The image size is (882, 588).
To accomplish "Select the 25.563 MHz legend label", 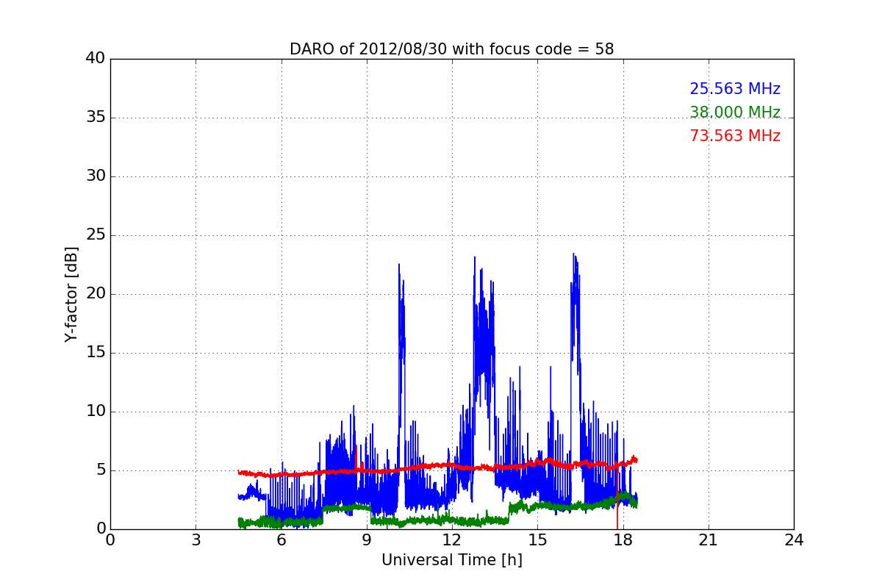I will pos(735,89).
